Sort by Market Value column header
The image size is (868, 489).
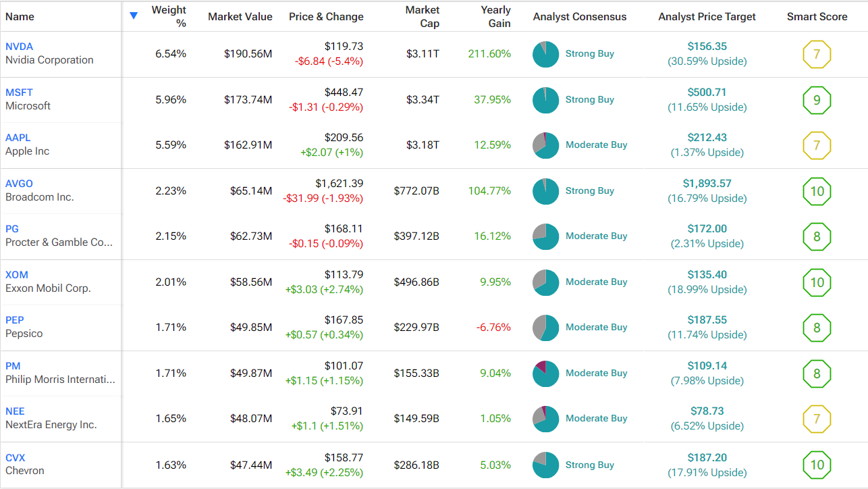tap(240, 16)
